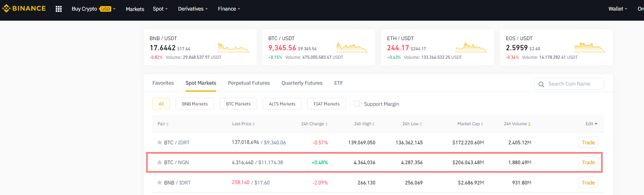Click volume value 931.80M

click(x=522, y=182)
